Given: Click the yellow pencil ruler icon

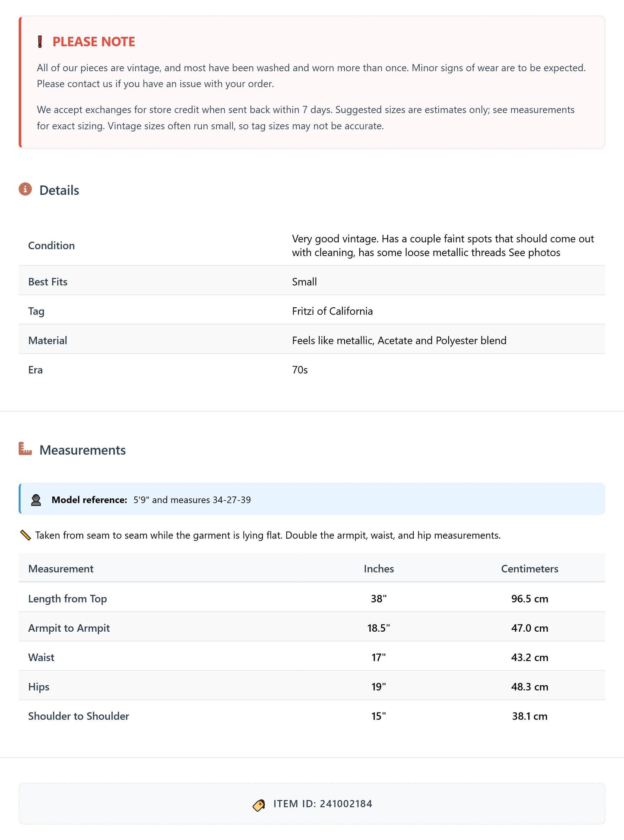Looking at the screenshot, I should tap(25, 535).
